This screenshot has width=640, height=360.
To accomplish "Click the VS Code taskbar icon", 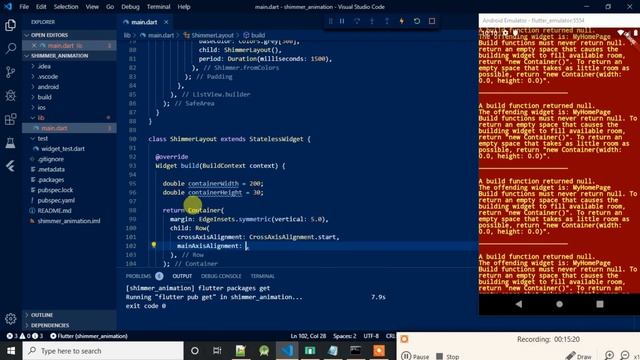I will pyautogui.click(x=287, y=351).
